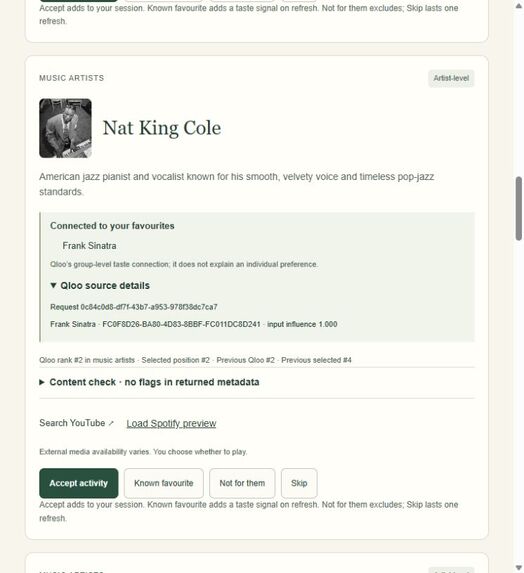Collapse the Qloo source details section
The height and width of the screenshot is (573, 524).
pos(100,285)
